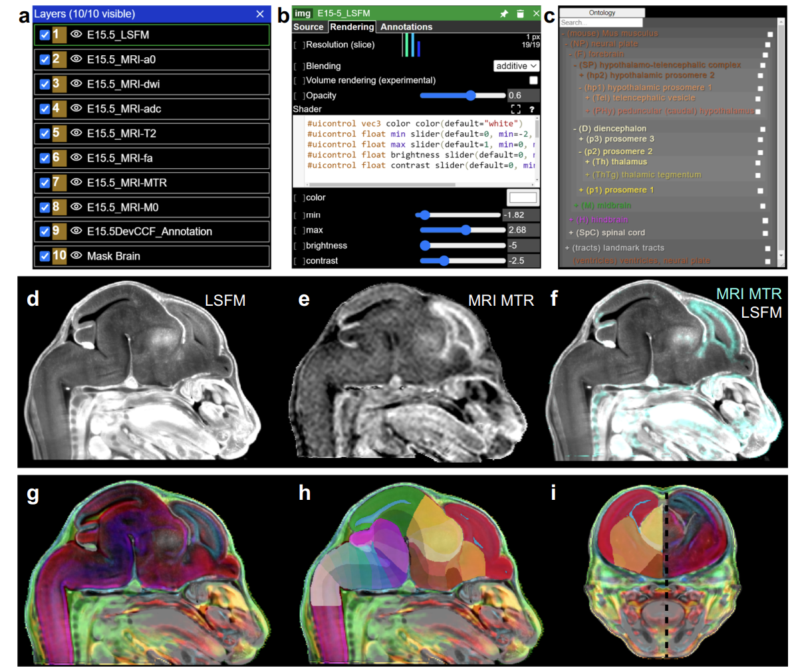Open the Annotations tab

(406, 27)
